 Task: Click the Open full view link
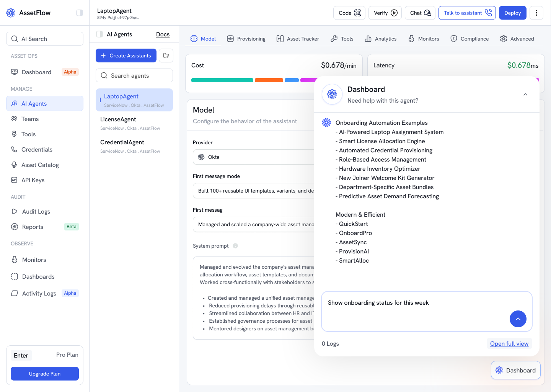coord(509,343)
